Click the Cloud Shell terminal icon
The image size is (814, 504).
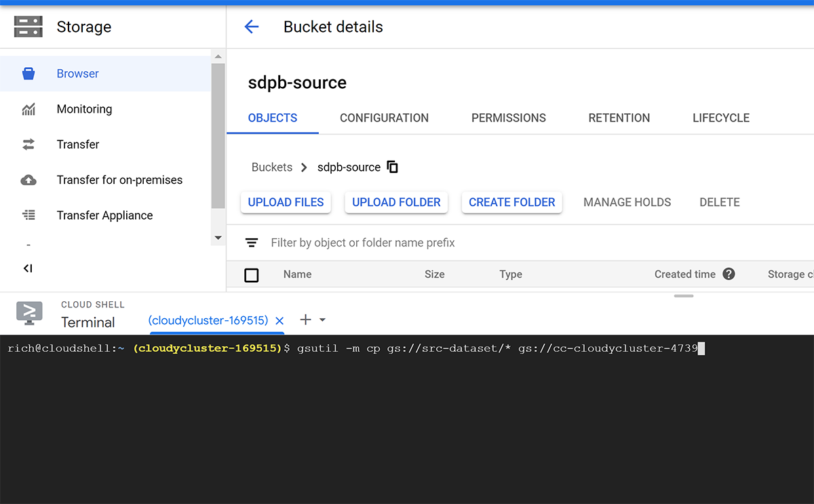(29, 313)
